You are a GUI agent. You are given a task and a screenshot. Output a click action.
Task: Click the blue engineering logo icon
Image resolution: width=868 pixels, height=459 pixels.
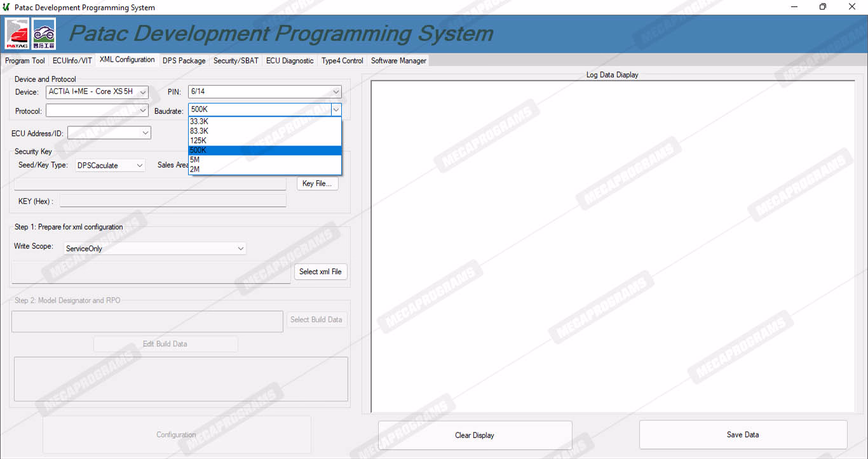[44, 34]
